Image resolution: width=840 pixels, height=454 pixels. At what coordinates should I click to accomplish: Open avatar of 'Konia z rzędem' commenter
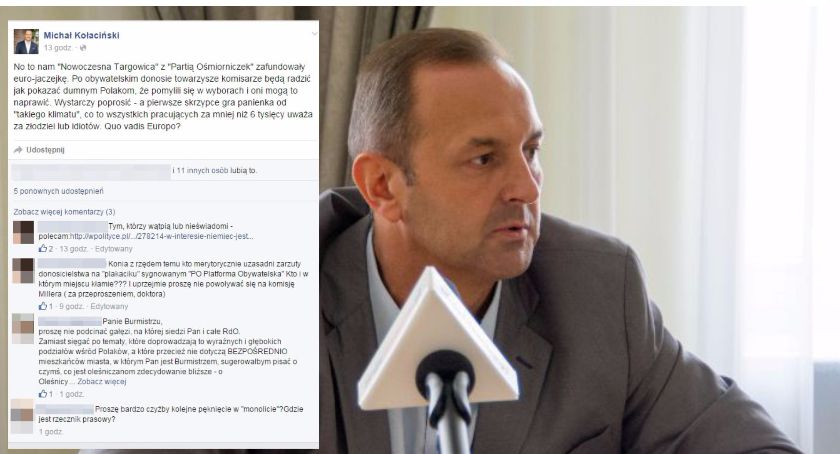coord(23,270)
